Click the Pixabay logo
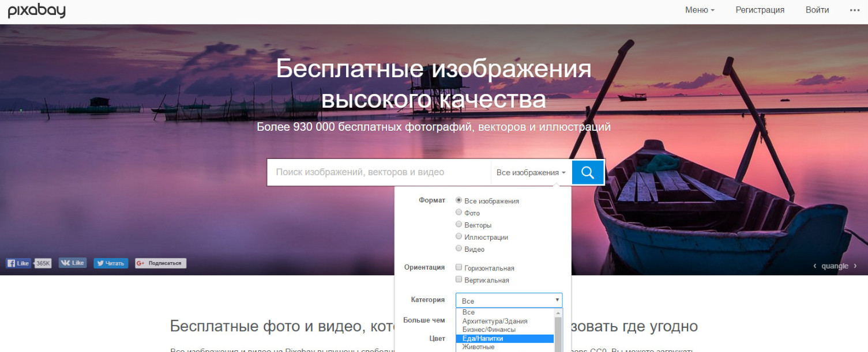 point(36,10)
